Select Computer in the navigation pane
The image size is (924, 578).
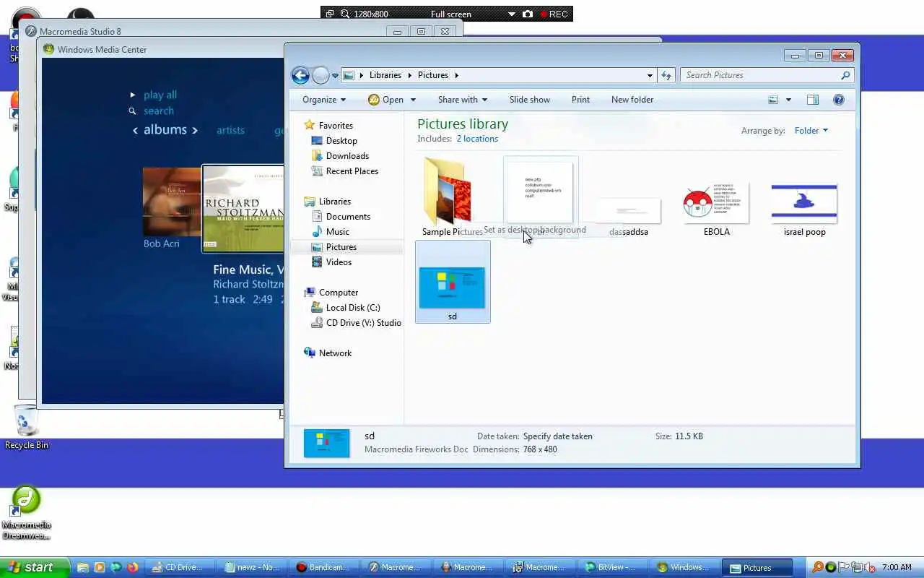click(339, 292)
